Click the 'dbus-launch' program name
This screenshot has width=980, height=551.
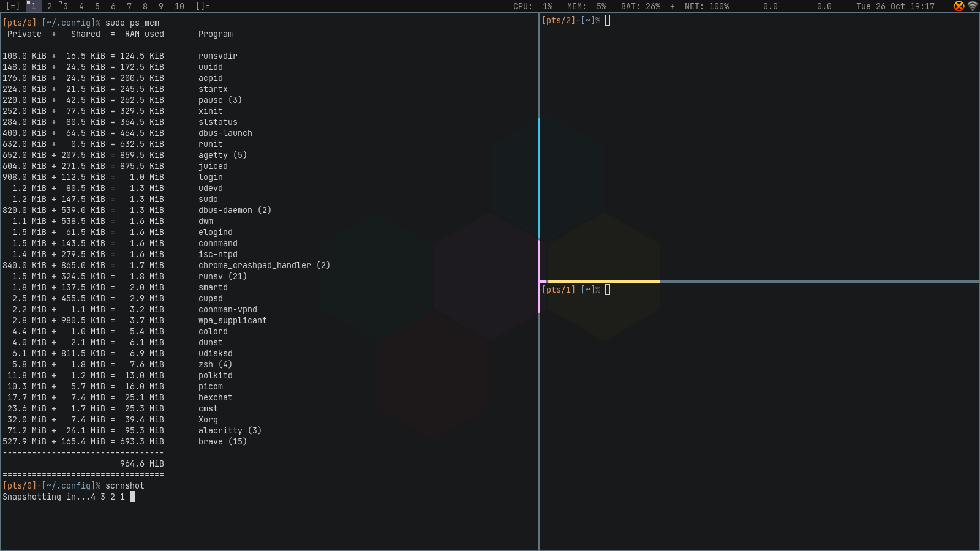click(x=225, y=133)
